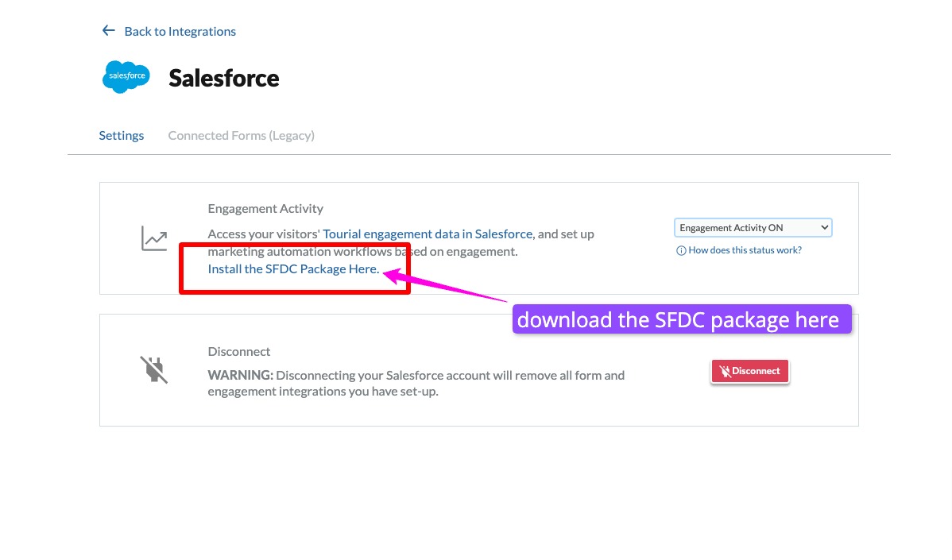Click the chevron arrow of the Engagement Activity select
The height and width of the screenshot is (560, 952).
[824, 228]
